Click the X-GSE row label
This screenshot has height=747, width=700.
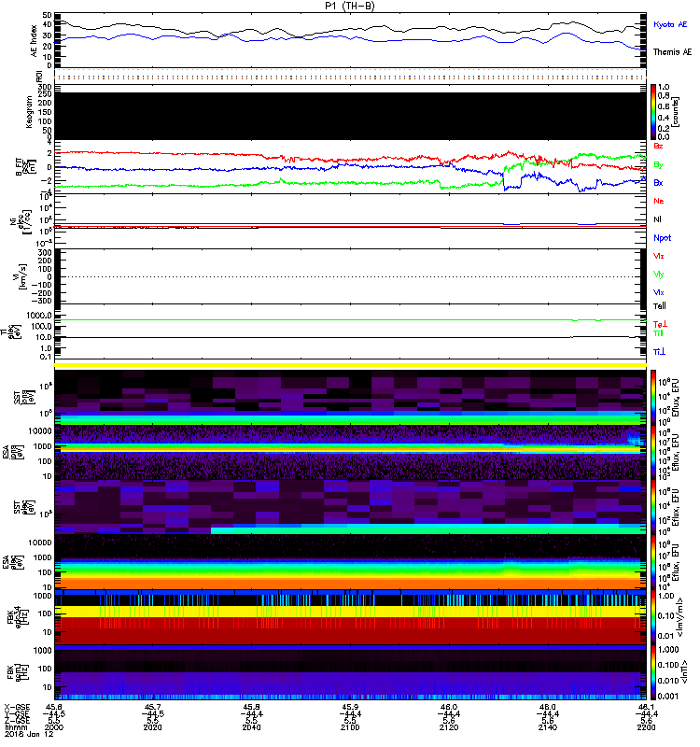pyautogui.click(x=17, y=707)
